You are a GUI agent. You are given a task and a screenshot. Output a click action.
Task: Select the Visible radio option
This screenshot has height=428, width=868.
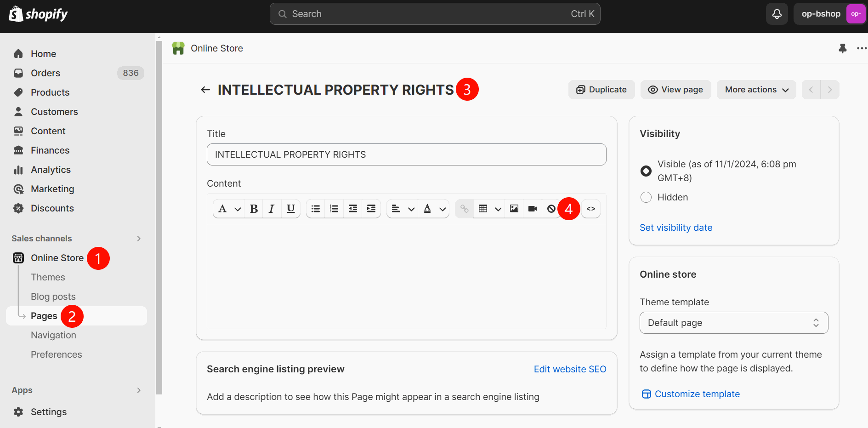[646, 171]
